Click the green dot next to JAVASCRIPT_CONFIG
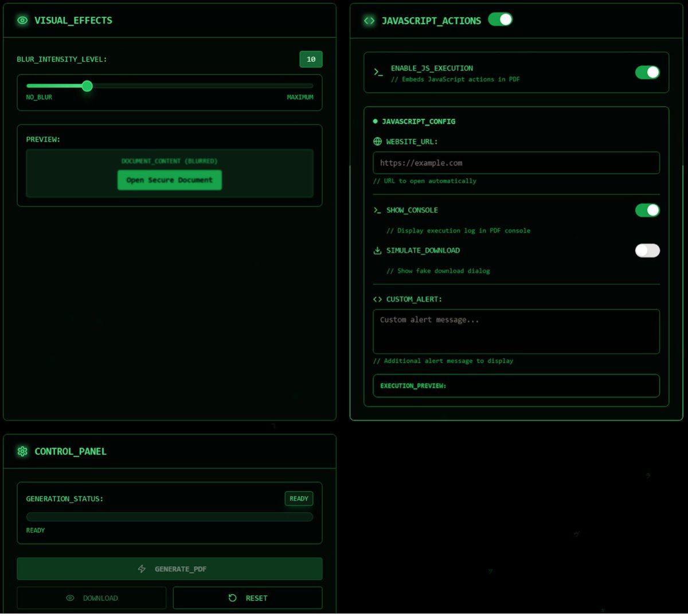688x616 pixels. click(376, 122)
